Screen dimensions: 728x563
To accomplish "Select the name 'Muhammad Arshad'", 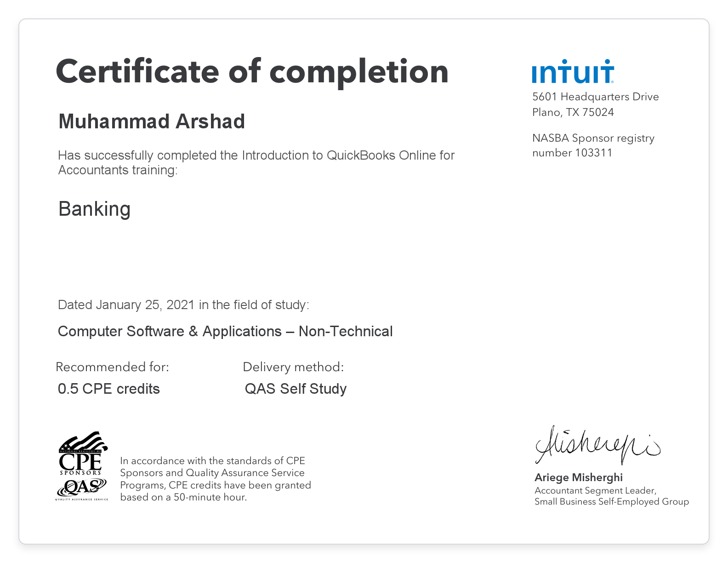I will pyautogui.click(x=152, y=121).
